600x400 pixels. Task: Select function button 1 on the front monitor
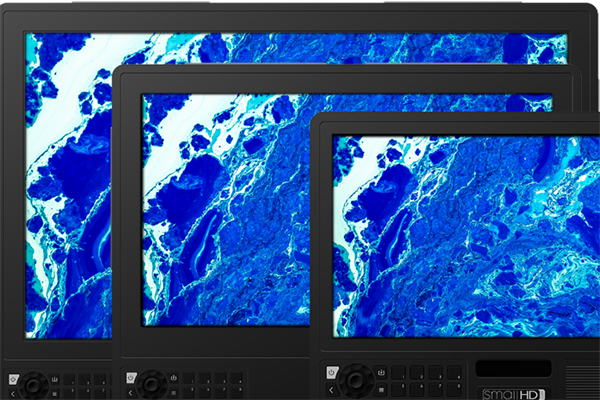pos(398,372)
